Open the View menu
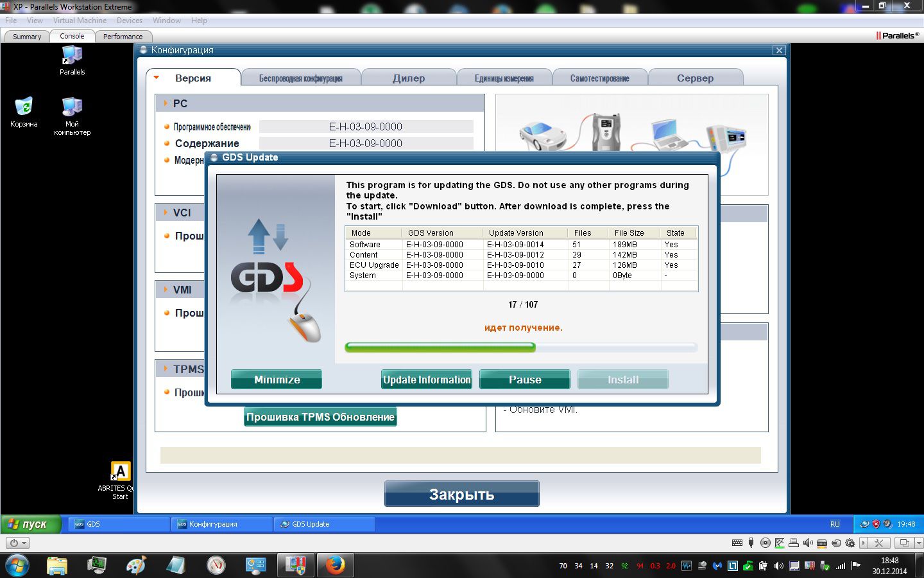 coord(35,21)
